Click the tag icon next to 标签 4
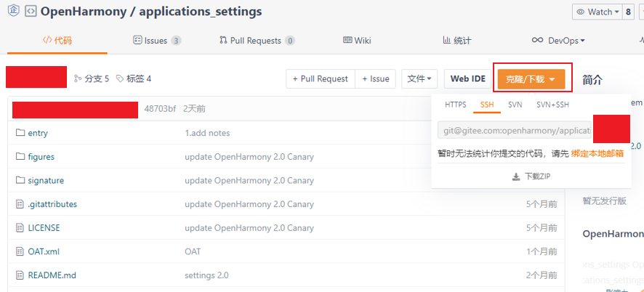Image resolution: width=644 pixels, height=292 pixels. 119,78
